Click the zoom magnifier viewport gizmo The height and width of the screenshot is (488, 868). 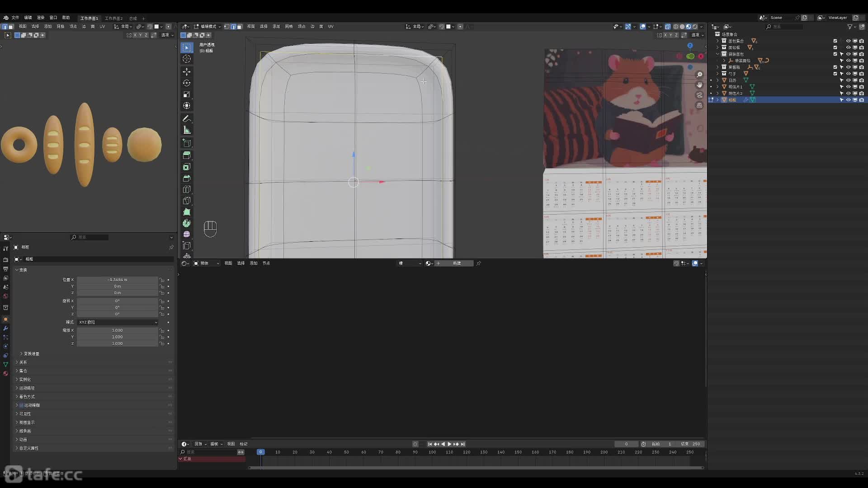pyautogui.click(x=699, y=75)
